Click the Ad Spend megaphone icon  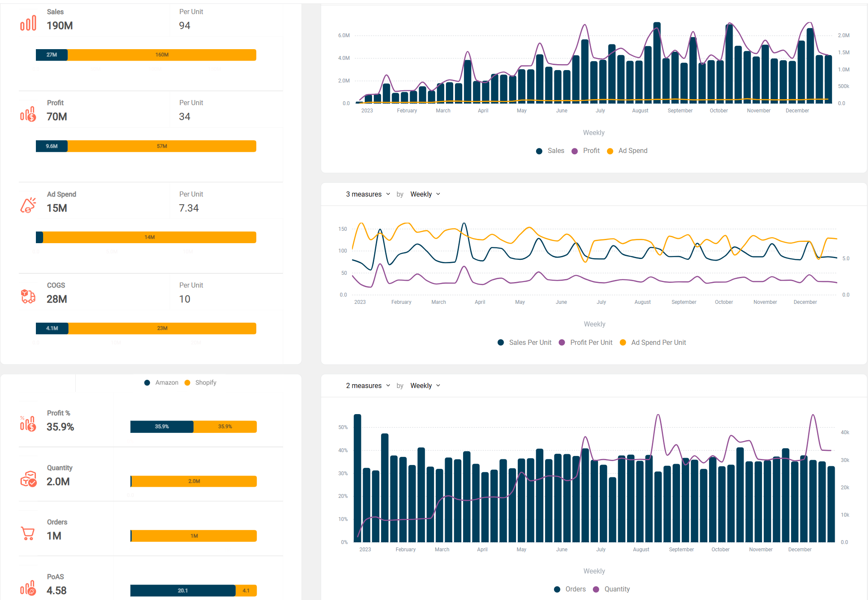pyautogui.click(x=28, y=206)
